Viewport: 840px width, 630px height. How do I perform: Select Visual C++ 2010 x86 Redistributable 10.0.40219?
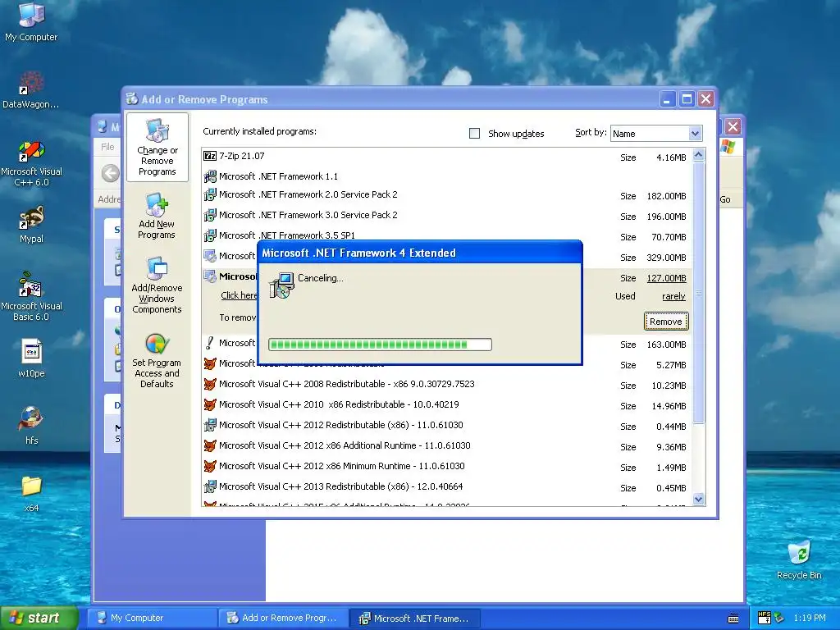pos(447,405)
